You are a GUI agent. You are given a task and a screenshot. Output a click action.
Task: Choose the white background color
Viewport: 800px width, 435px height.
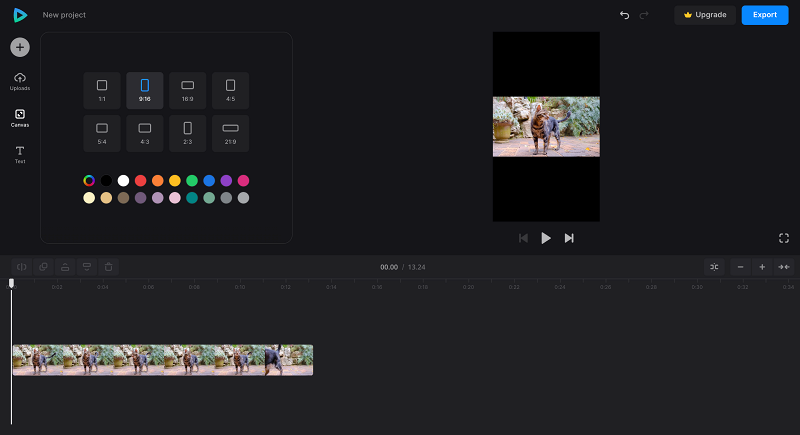tap(123, 181)
